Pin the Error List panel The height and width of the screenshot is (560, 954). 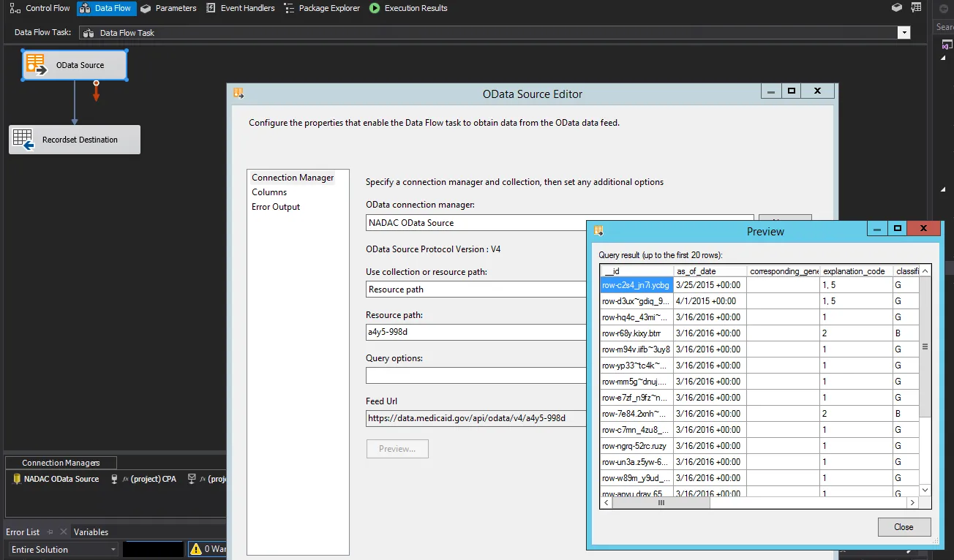pyautogui.click(x=50, y=532)
